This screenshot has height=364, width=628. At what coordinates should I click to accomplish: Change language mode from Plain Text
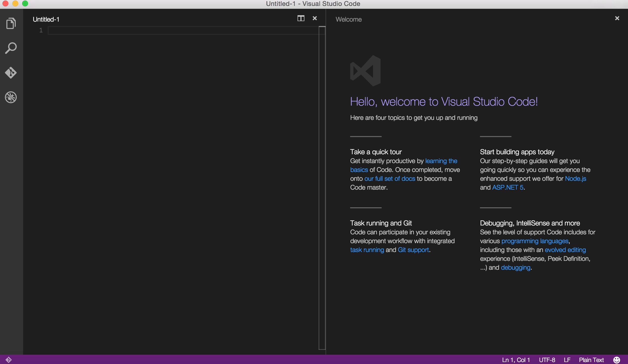(591, 360)
